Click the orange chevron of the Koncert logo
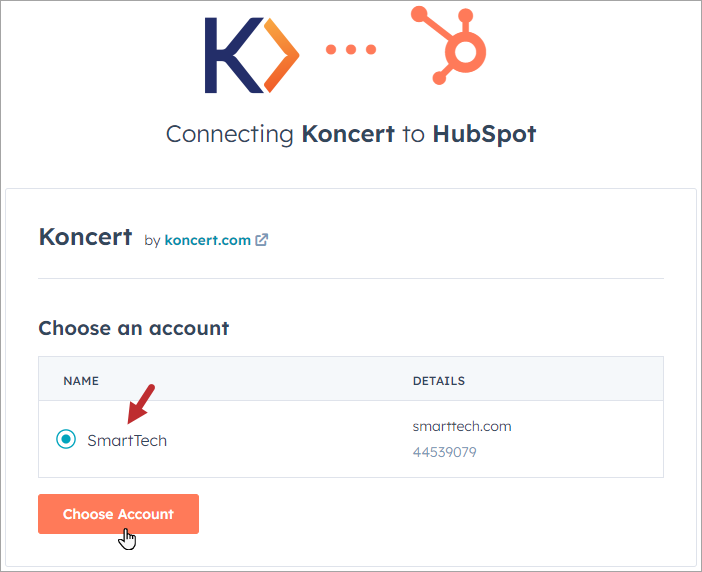Screen dimensions: 702x572 click(281, 55)
